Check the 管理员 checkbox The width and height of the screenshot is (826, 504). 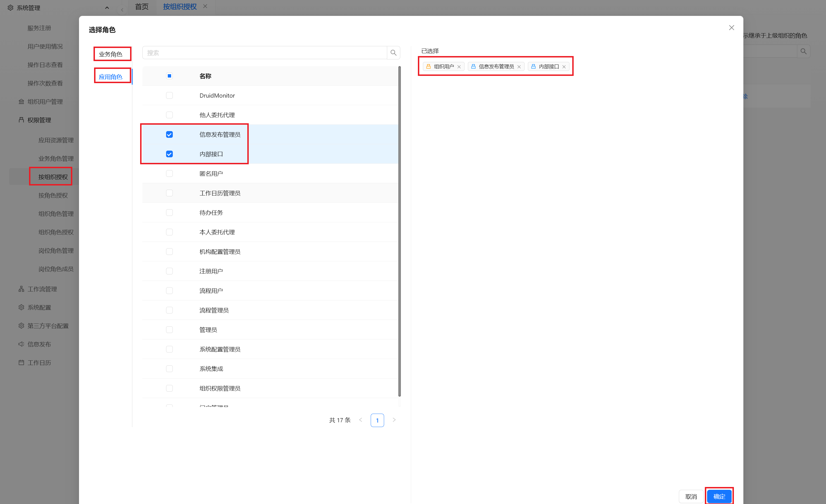coord(169,330)
